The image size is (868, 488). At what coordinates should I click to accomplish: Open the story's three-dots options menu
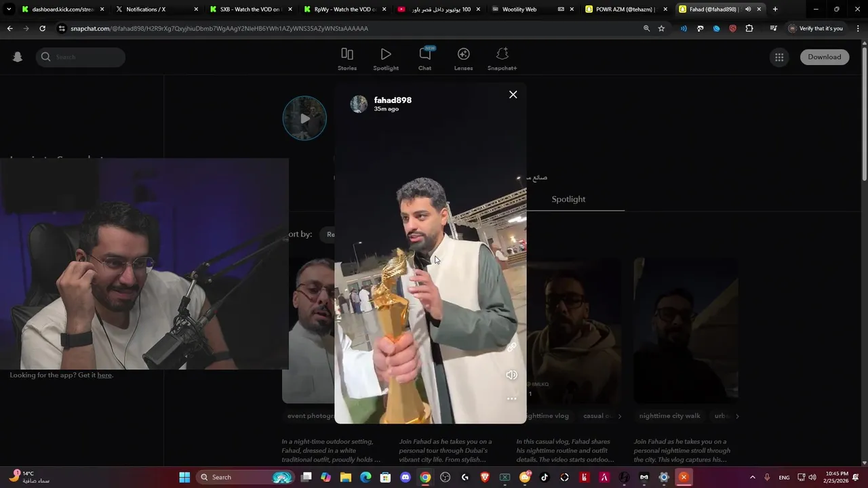(512, 399)
